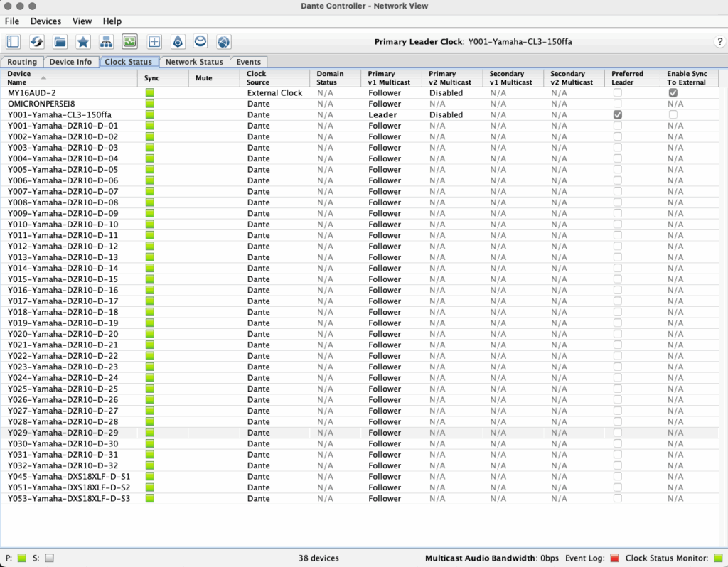Check Enable Sync To External for Y001-Yamaha-CL3-150ffa
The image size is (728, 567).
pos(673,114)
